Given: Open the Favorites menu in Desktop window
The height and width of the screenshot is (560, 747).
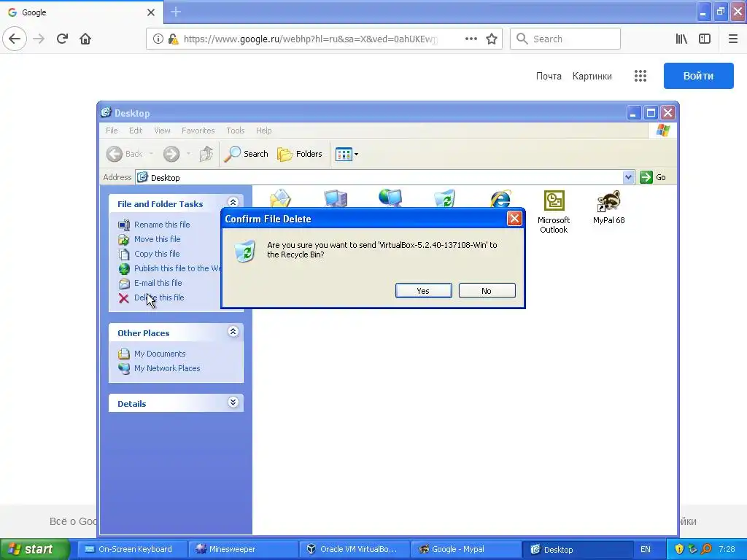Looking at the screenshot, I should 198,131.
